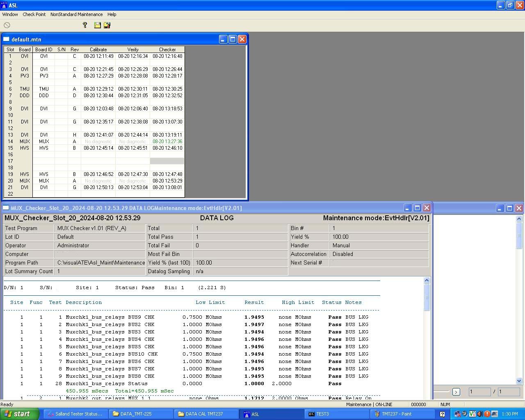Click the ASL taskbar button
This screenshot has width=525, height=420.
(x=272, y=414)
